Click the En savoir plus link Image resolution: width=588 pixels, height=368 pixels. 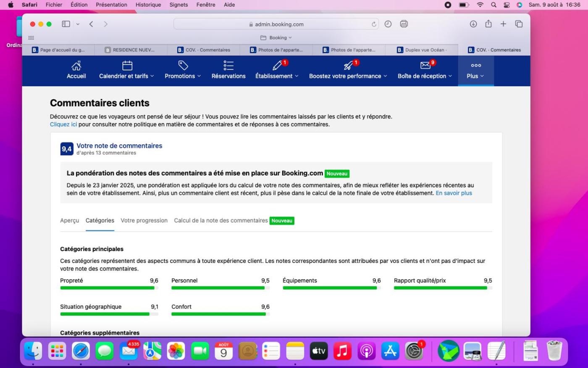454,193
